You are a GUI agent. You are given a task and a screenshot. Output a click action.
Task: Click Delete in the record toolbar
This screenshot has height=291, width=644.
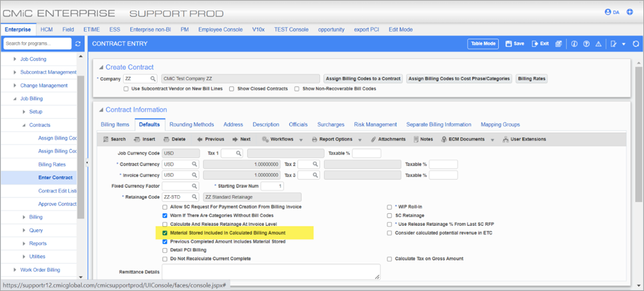(174, 139)
